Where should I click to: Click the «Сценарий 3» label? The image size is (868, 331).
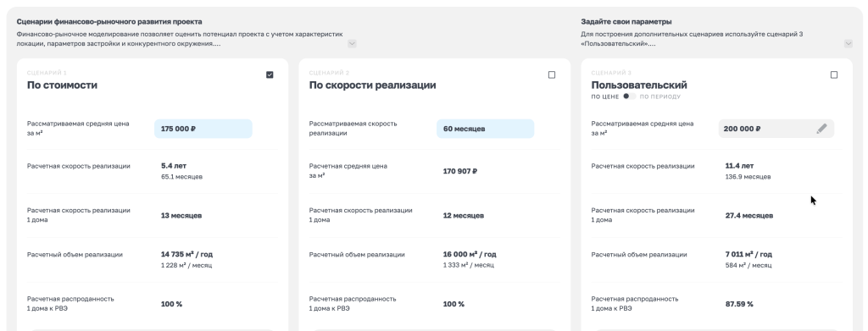(611, 73)
